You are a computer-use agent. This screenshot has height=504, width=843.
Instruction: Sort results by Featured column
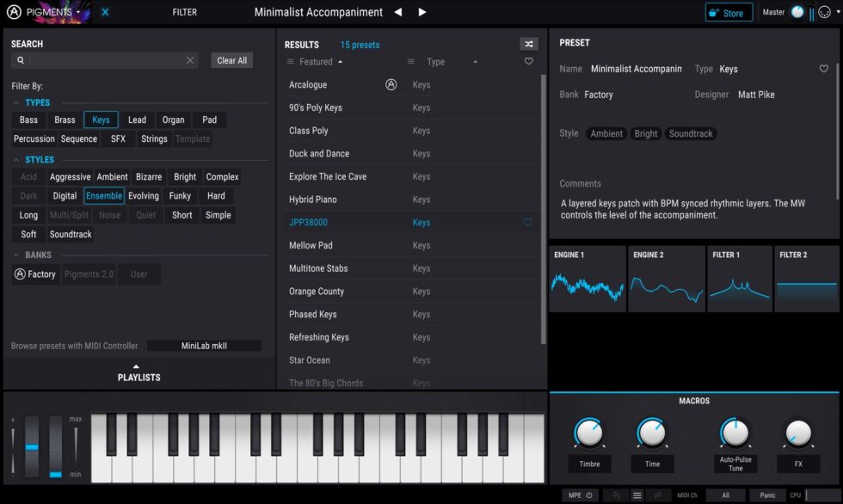click(x=317, y=62)
